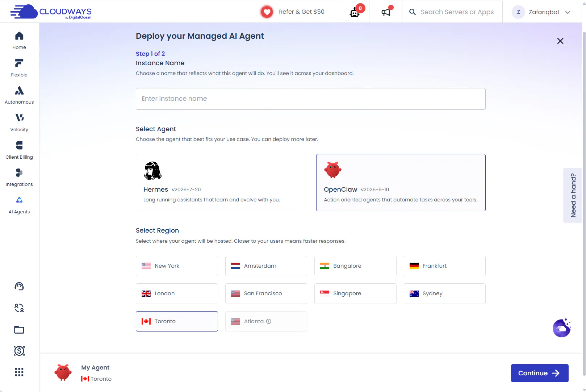Open Integrations sidebar item
The image size is (586, 392).
(x=19, y=178)
